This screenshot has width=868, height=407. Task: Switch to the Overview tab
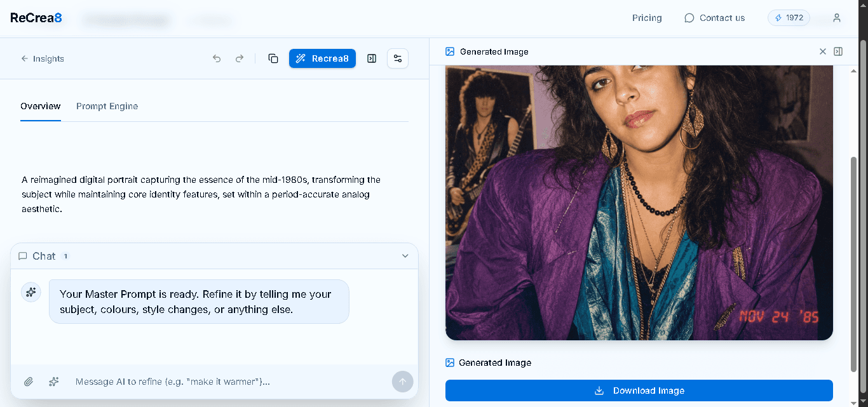tap(41, 106)
